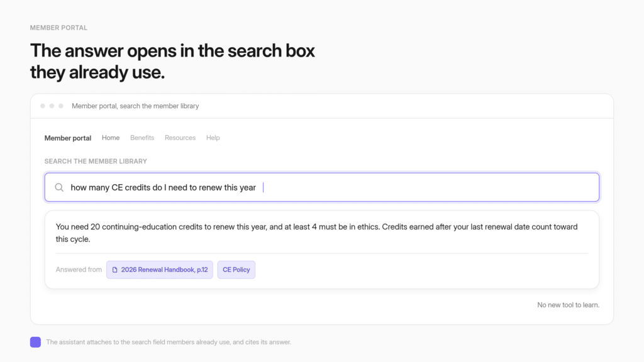Open the Home nav item
Viewport: 644px width, 362px height.
(111, 138)
